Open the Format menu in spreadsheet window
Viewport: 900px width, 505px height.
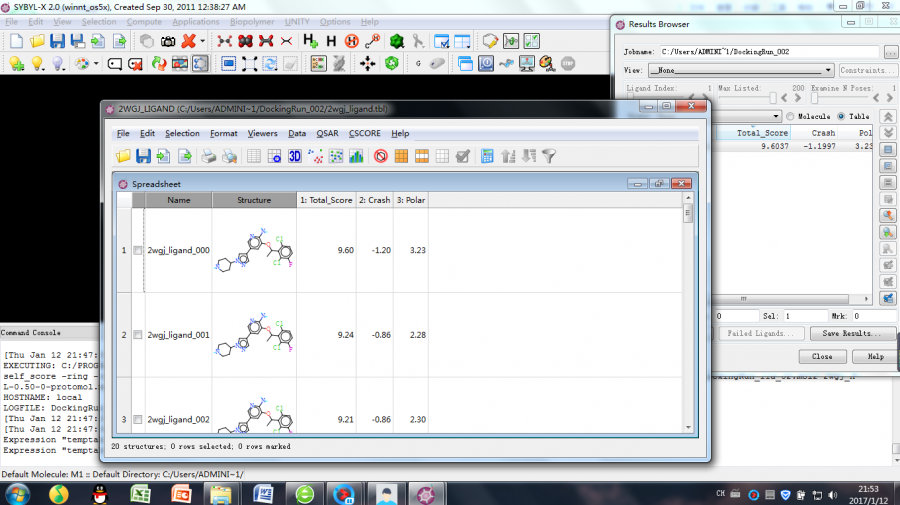[x=223, y=133]
